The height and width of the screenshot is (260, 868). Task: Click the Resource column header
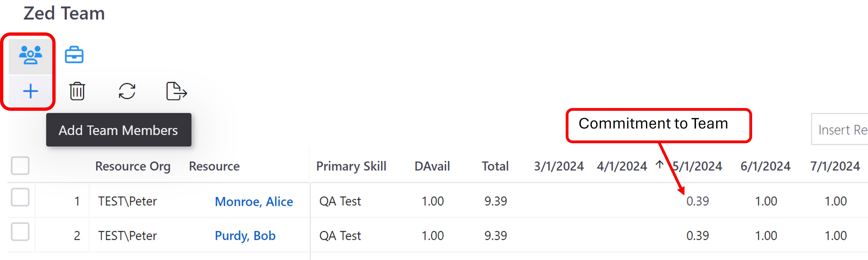click(214, 166)
